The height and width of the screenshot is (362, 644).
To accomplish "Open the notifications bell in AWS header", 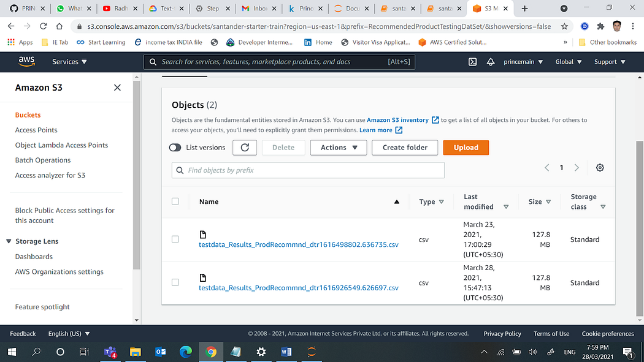I will click(x=491, y=62).
